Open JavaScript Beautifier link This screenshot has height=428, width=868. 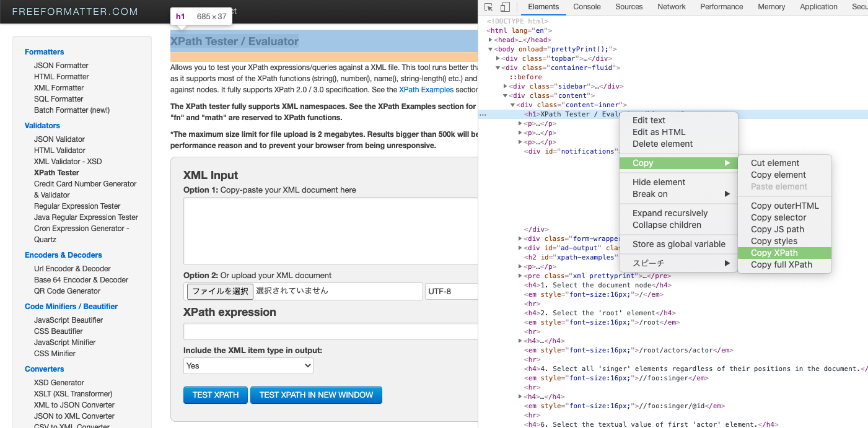click(x=69, y=320)
